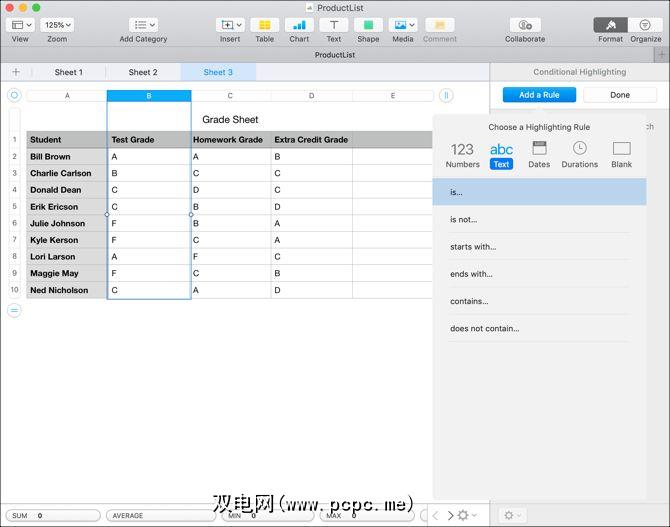This screenshot has width=670, height=527.
Task: Select the Test Grade header cell
Action: coord(149,140)
